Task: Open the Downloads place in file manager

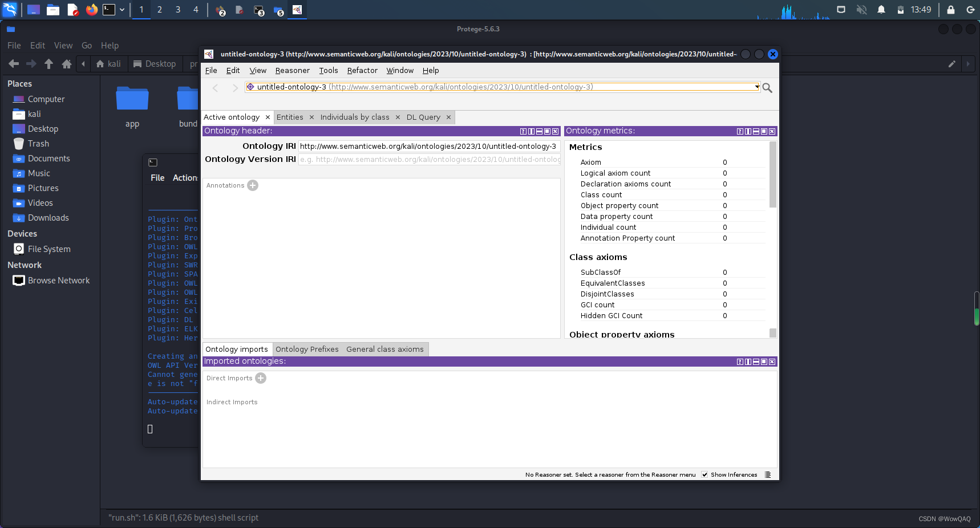Action: [x=48, y=218]
